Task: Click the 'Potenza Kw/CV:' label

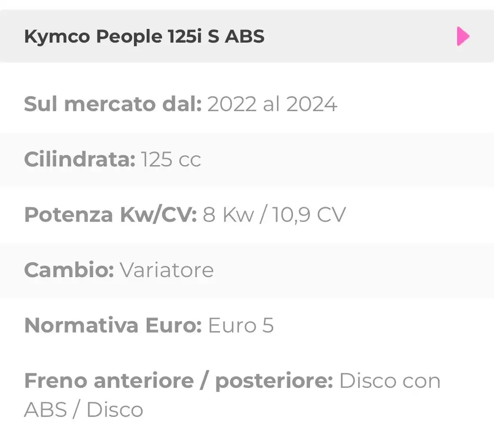Action: click(111, 215)
